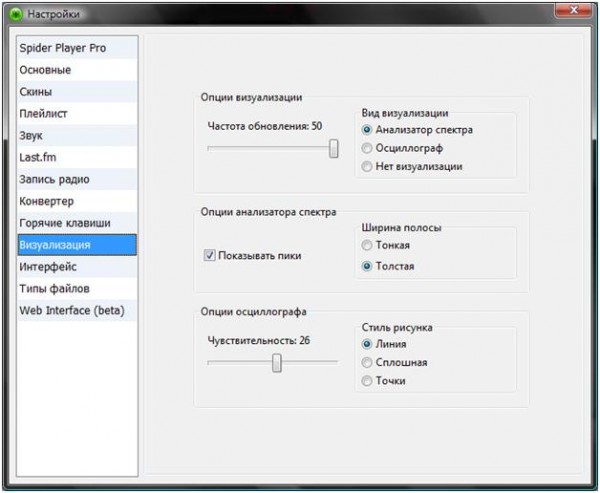Click the Настройки window title text
Image resolution: width=600 pixels, height=493 pixels.
[54, 15]
